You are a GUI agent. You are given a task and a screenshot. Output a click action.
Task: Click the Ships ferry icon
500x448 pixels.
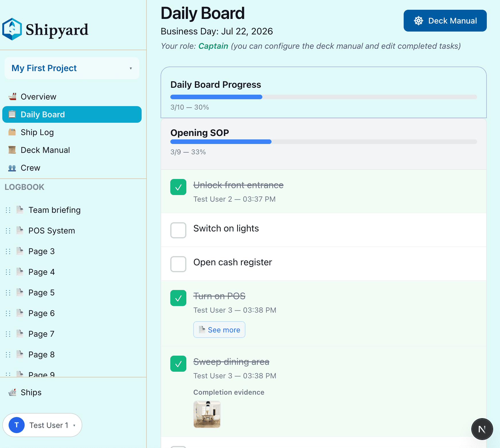(12, 392)
